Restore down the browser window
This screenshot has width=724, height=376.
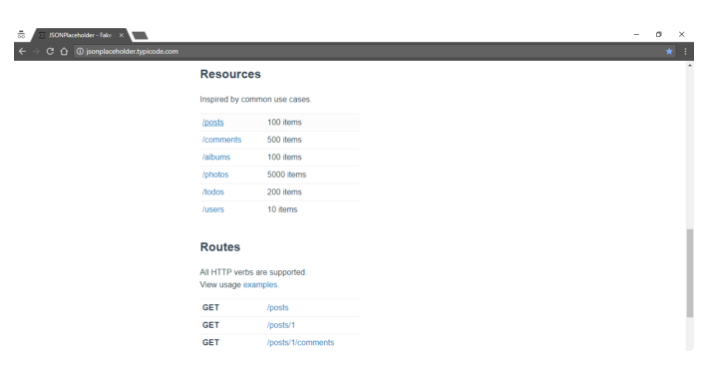658,34
